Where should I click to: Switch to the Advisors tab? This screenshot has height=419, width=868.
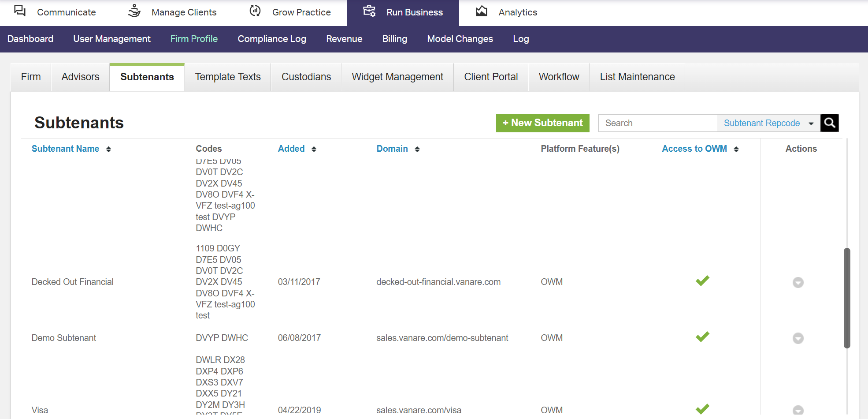pyautogui.click(x=80, y=77)
